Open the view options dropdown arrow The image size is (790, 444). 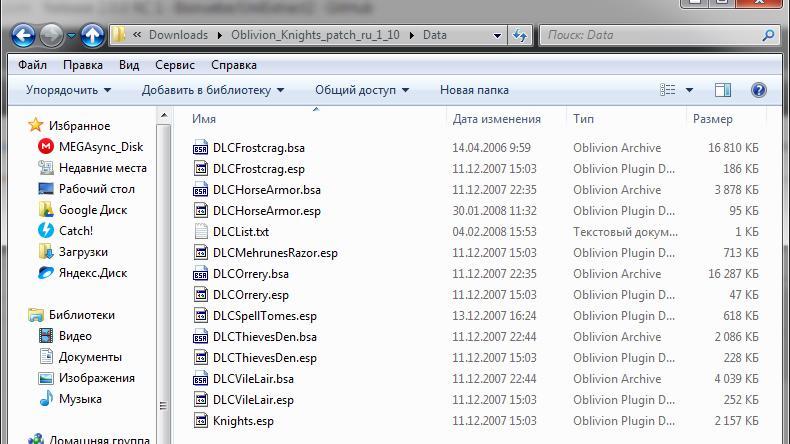690,90
